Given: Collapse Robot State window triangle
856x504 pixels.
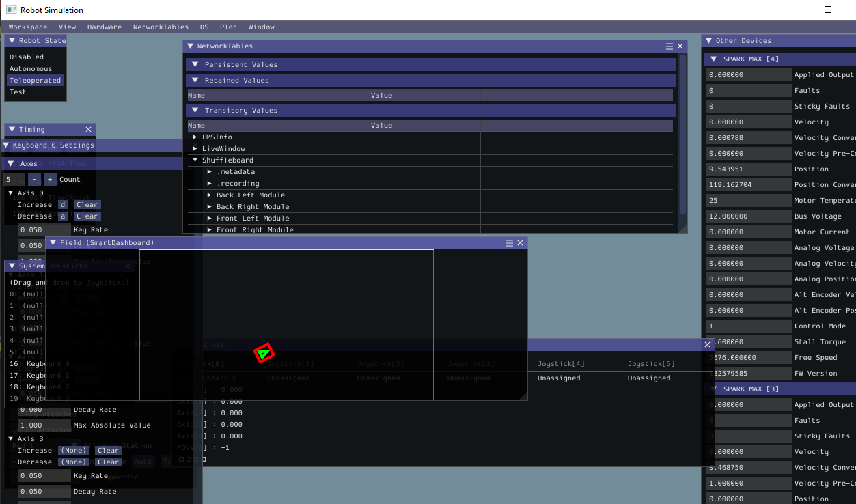Looking at the screenshot, I should click(12, 41).
